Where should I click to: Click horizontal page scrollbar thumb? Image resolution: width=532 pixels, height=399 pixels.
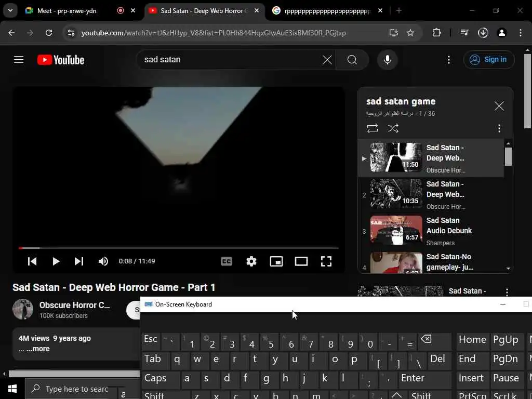point(74,374)
